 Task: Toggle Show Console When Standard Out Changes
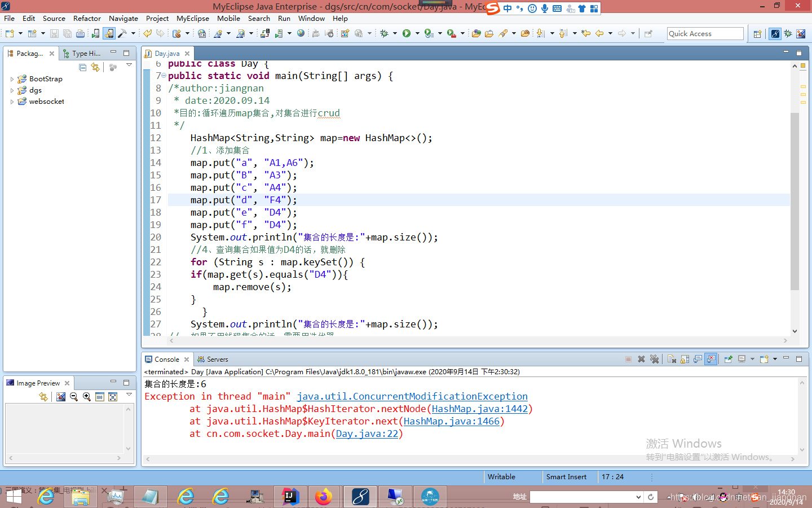(x=698, y=359)
